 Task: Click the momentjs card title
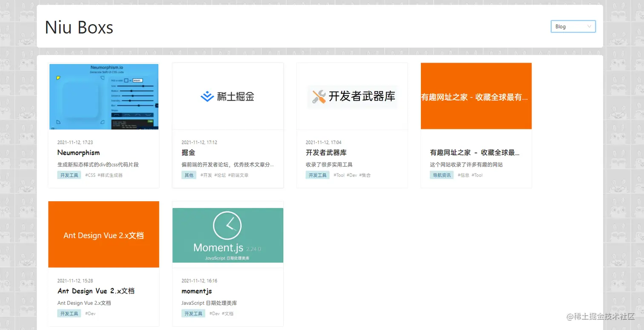coord(197,291)
